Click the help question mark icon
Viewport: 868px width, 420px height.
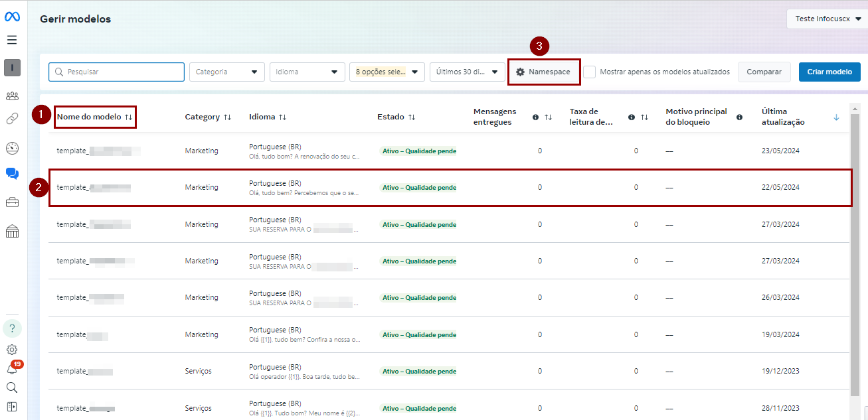(12, 328)
